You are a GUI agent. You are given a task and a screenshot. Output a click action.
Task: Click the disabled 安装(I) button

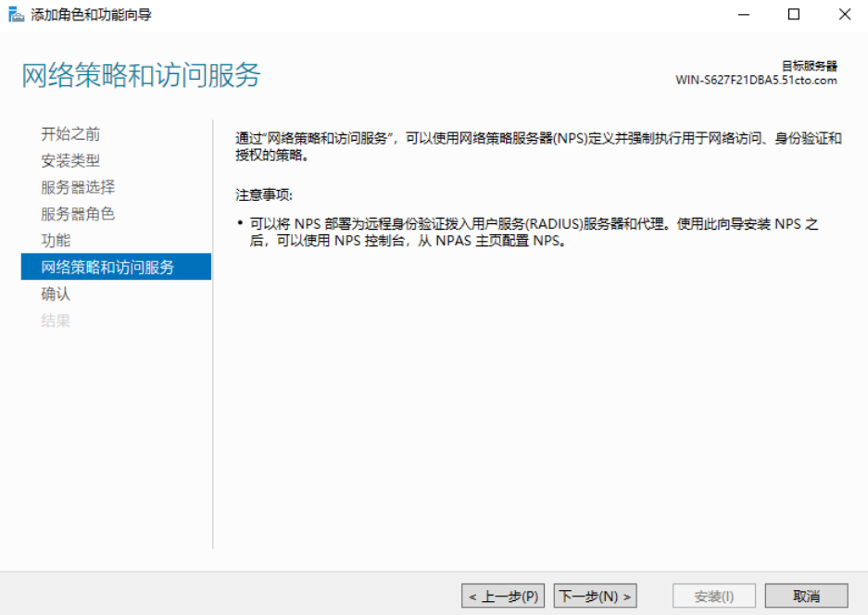tap(714, 596)
